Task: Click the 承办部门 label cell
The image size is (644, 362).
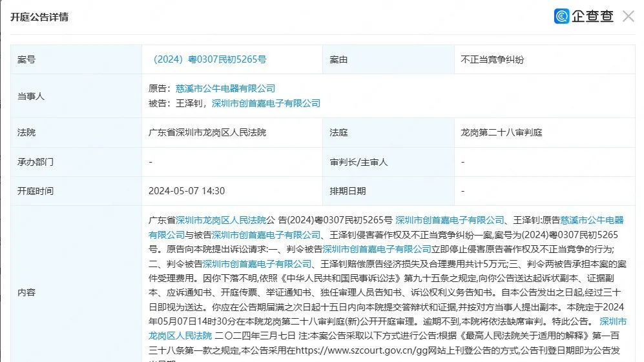Action: tap(76, 162)
